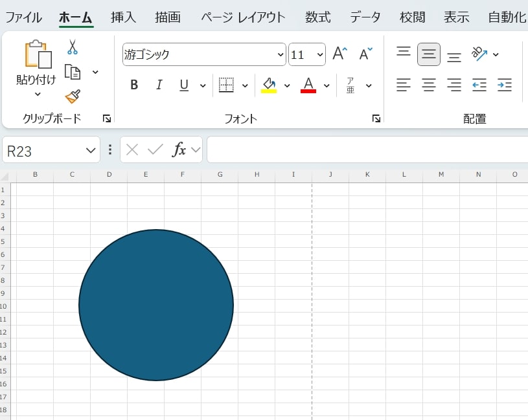
Task: Open the Name Box R23 dropdown
Action: tap(90, 150)
